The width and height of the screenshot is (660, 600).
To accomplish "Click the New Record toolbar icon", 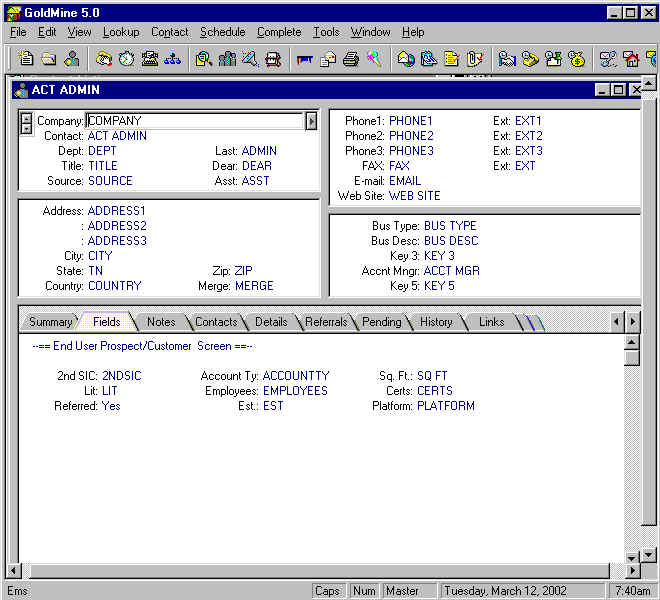I will 26,59.
